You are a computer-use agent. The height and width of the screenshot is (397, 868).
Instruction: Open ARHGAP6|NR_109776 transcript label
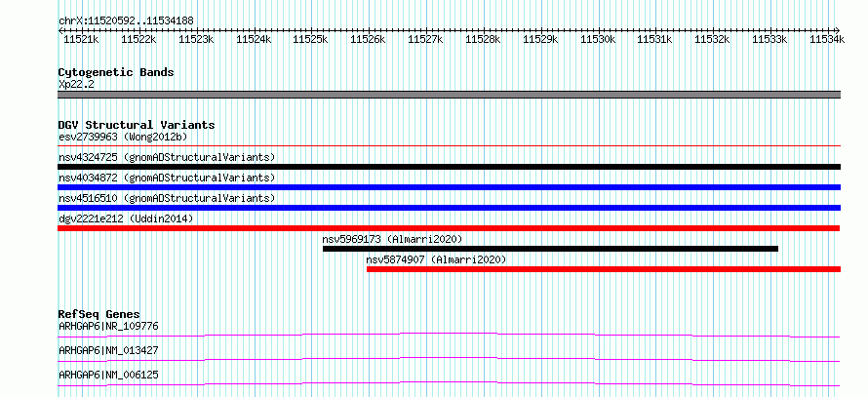coord(108,326)
